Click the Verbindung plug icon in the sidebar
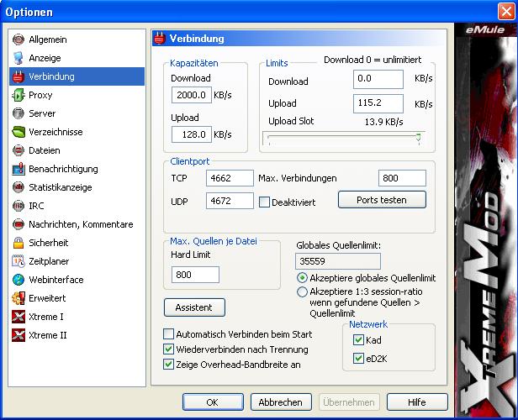The width and height of the screenshot is (518, 420). [x=18, y=76]
